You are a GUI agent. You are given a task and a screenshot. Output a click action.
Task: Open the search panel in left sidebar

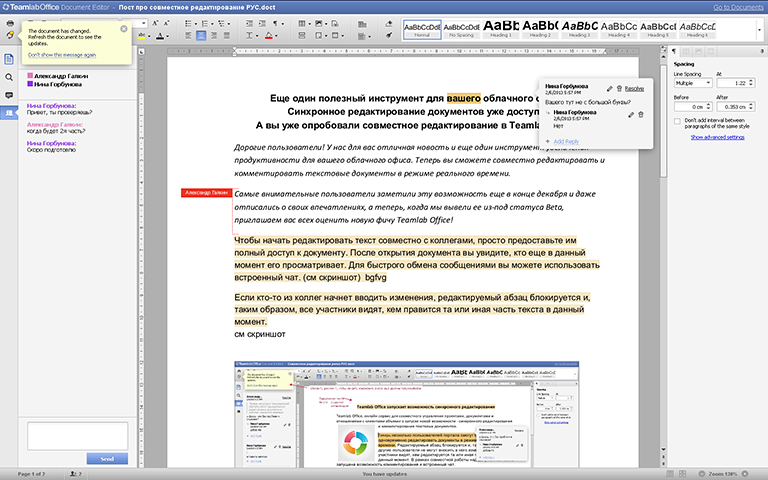click(9, 77)
